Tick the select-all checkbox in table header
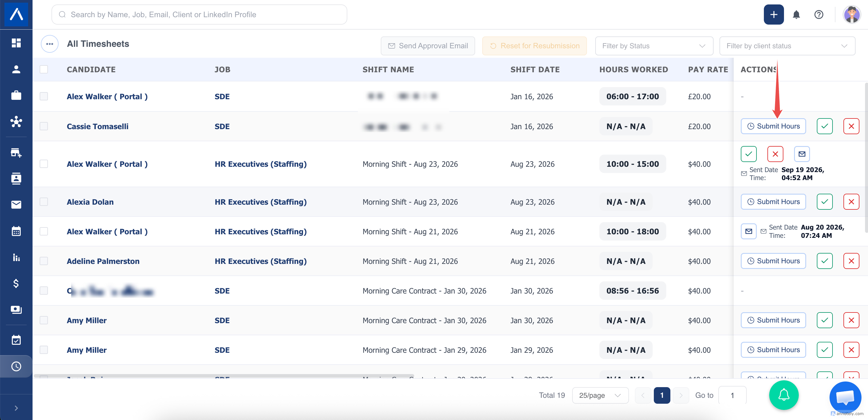This screenshot has width=868, height=420. pyautogui.click(x=44, y=70)
